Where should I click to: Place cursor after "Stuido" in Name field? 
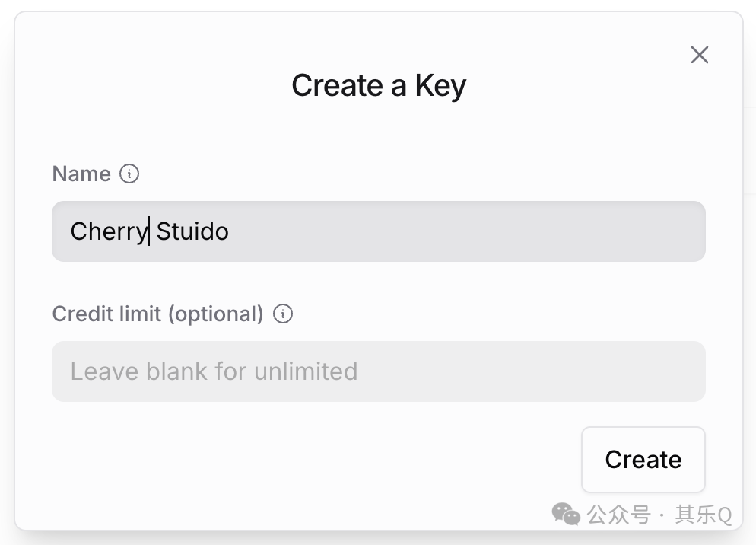pyautogui.click(x=230, y=231)
